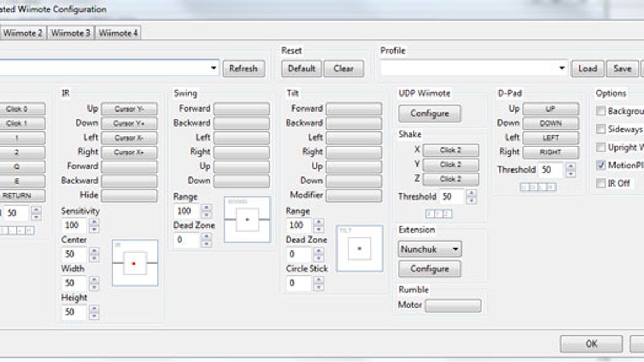This screenshot has width=644, height=362.
Task: Decrease the IR Center value
Action: (94, 258)
